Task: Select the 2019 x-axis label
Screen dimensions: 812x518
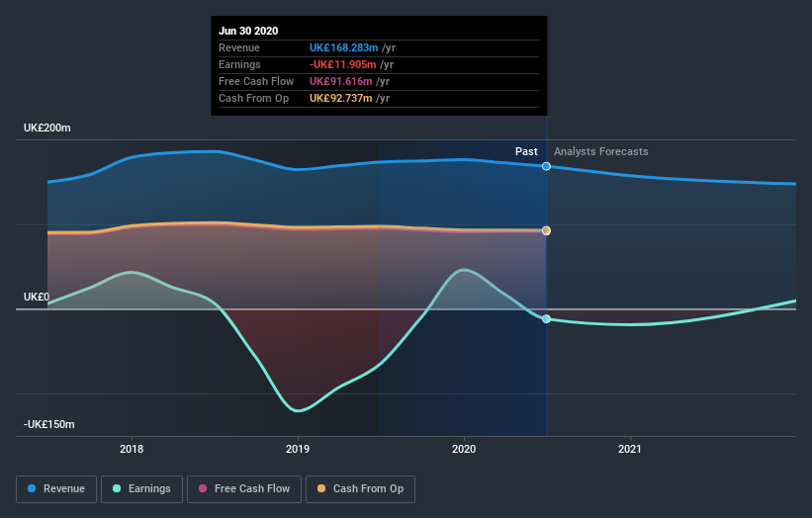Action: click(298, 449)
